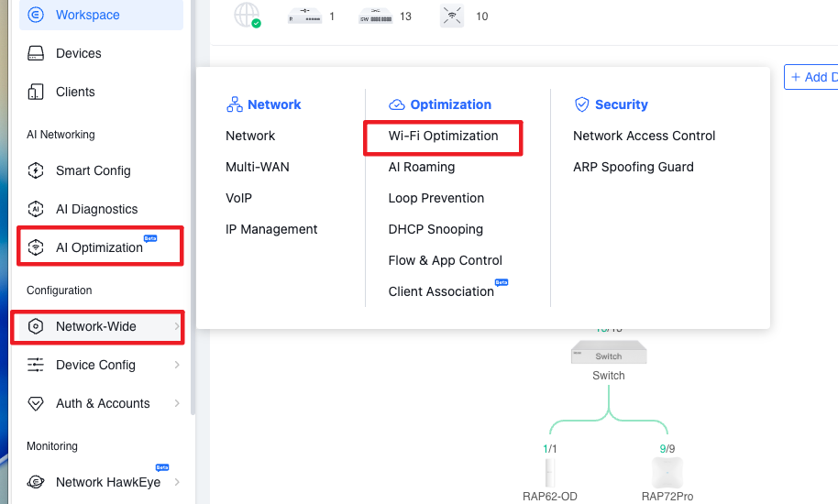The height and width of the screenshot is (504, 838).
Task: Select AI Roaming from Optimization list
Action: [421, 167]
